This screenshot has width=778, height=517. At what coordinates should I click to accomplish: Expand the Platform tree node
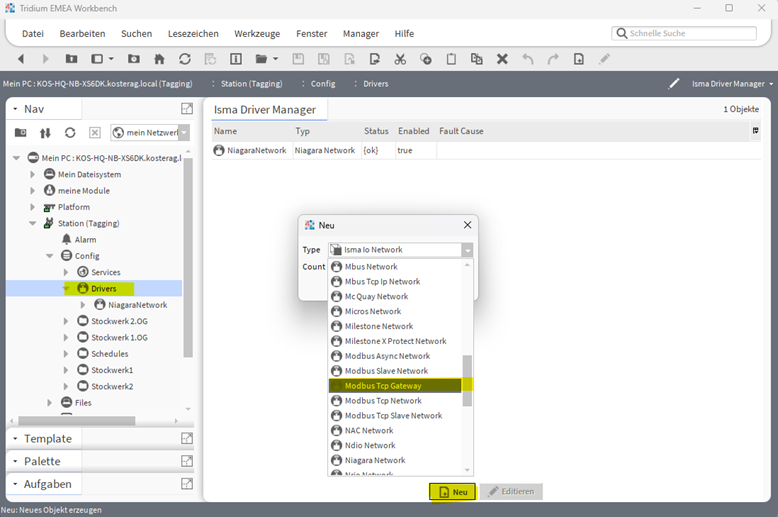pos(33,207)
